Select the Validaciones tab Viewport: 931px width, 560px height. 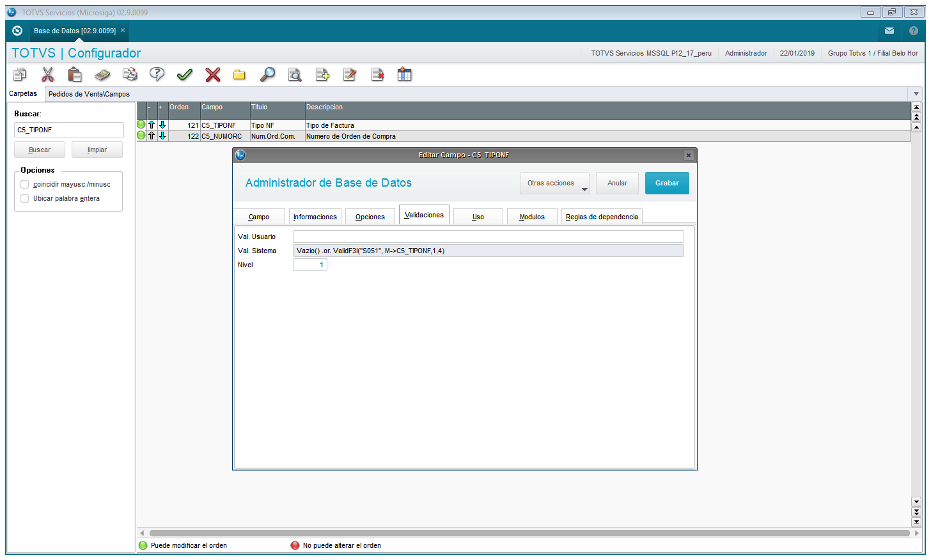click(424, 215)
